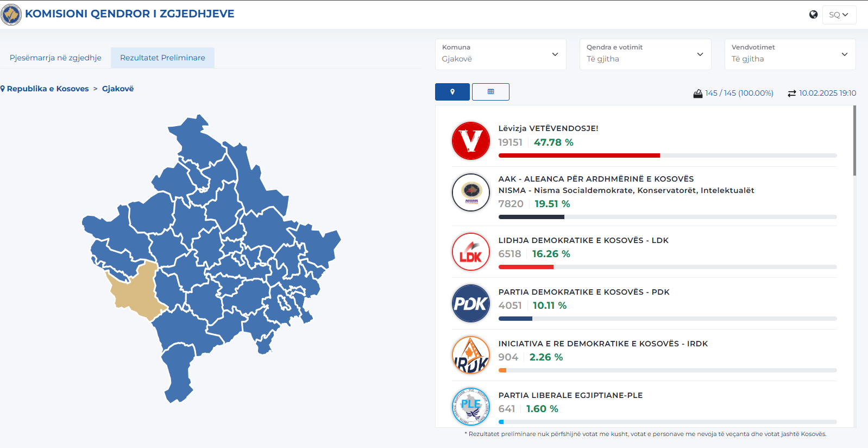
Task: Click the red LDK progress bar
Action: click(x=526, y=267)
